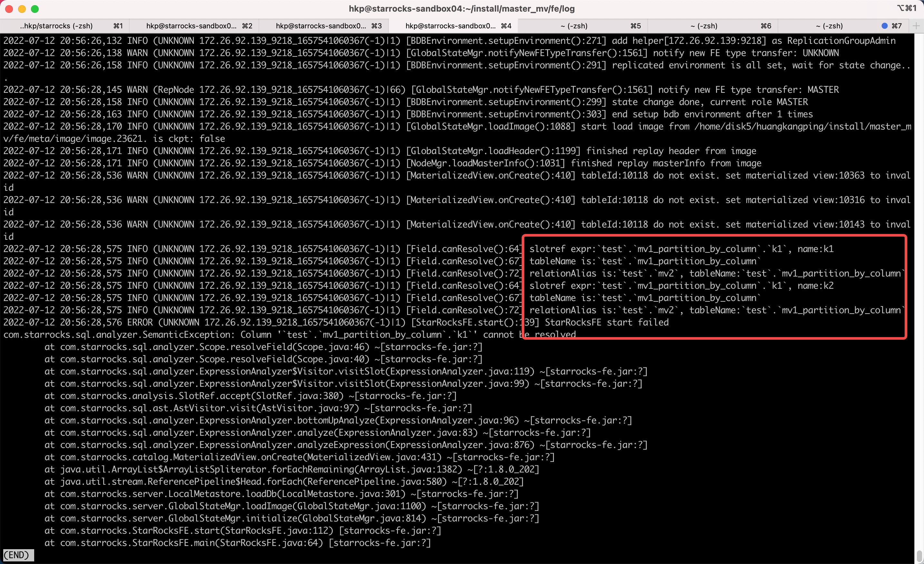Click 'set materialized view:10316' warning text
Screen dimensions: 924x564
tap(795, 200)
